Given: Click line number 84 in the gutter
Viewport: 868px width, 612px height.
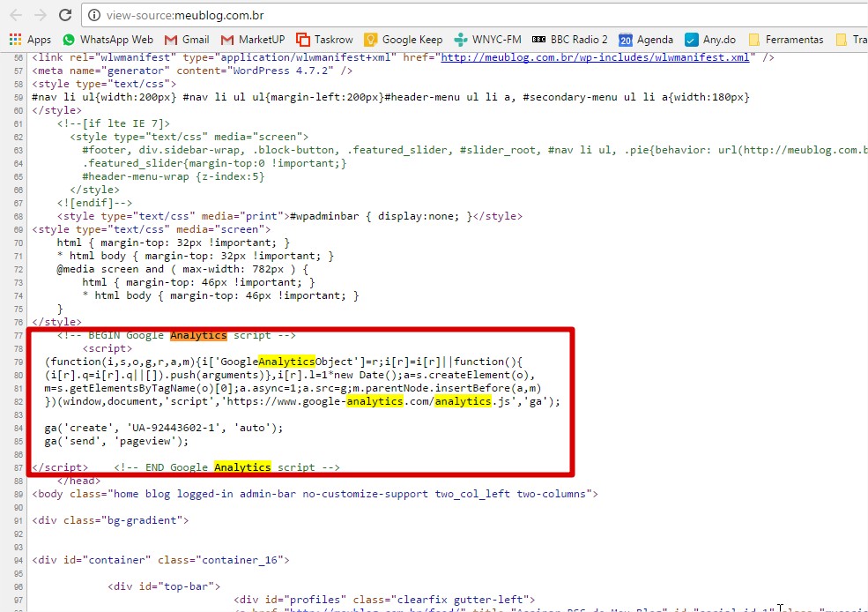Looking at the screenshot, I should tap(19, 428).
